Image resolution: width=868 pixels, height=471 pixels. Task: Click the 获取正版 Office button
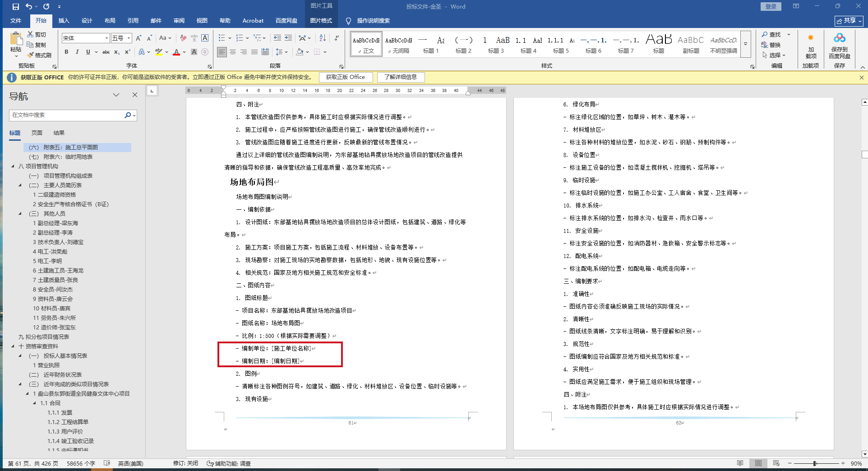(346, 78)
